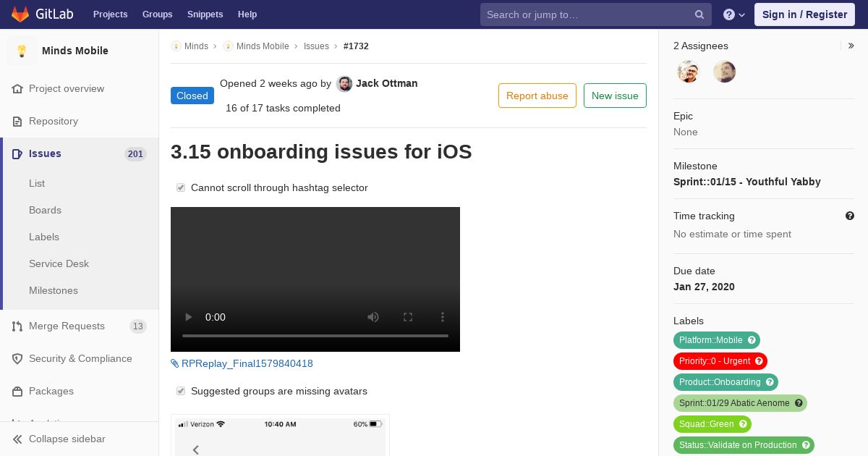868x456 pixels.
Task: Open the Issues sidebar section
Action: [80, 153]
